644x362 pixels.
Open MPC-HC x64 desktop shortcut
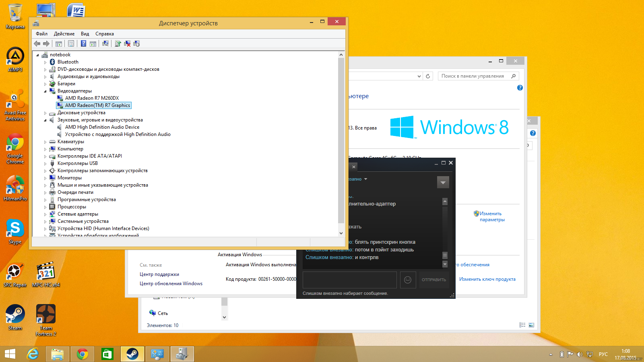click(x=46, y=275)
